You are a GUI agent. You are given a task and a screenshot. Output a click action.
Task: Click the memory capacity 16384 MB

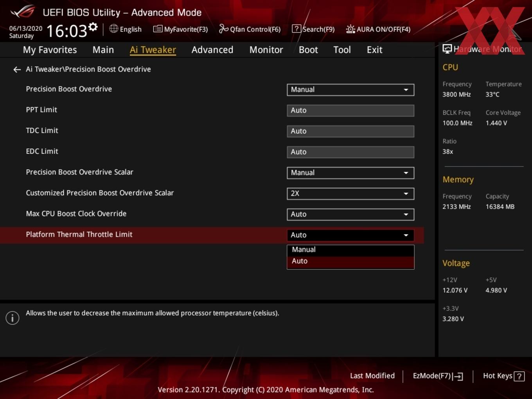click(500, 207)
